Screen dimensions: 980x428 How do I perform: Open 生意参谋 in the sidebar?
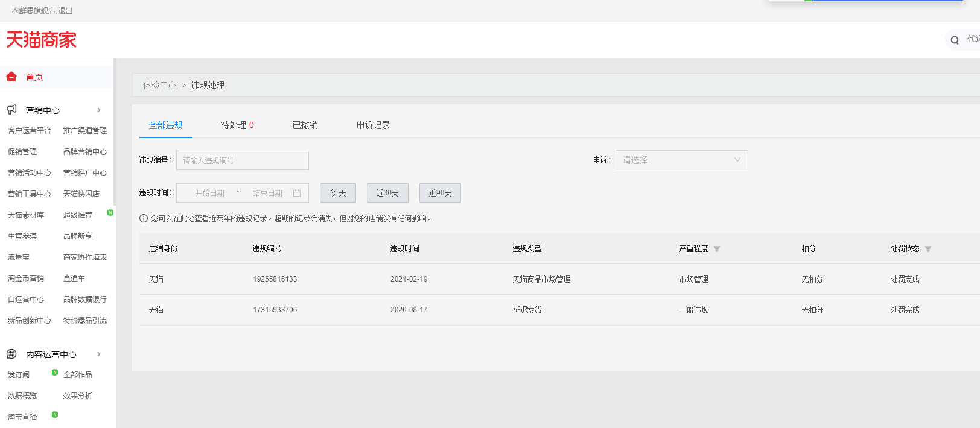pos(22,236)
